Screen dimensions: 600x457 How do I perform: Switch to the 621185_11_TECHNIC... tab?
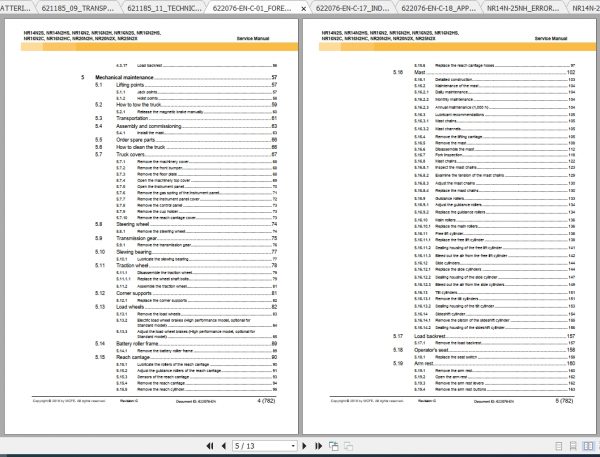(x=164, y=8)
